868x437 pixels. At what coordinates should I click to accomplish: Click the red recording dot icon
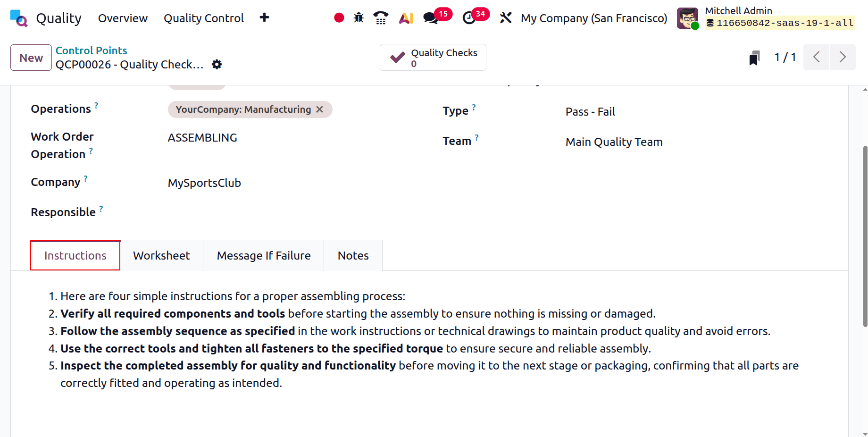[x=339, y=18]
